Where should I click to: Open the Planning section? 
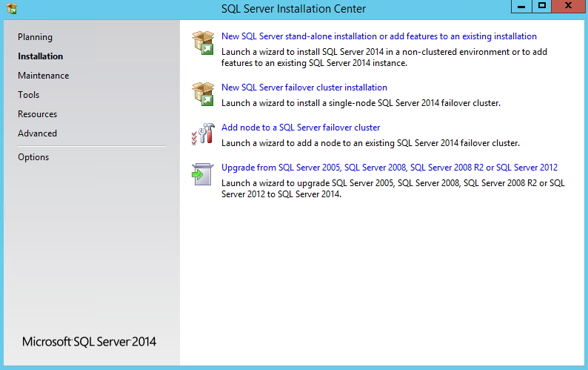click(x=35, y=37)
